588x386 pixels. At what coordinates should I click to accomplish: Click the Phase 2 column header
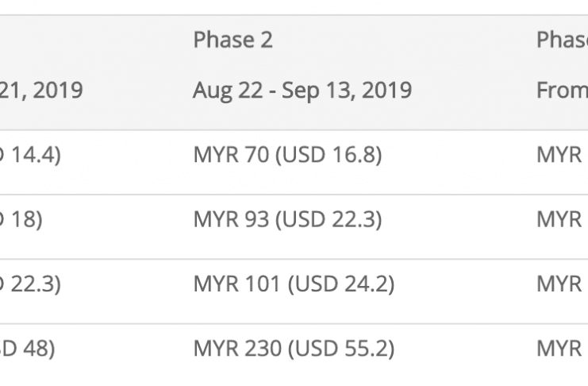click(x=233, y=40)
